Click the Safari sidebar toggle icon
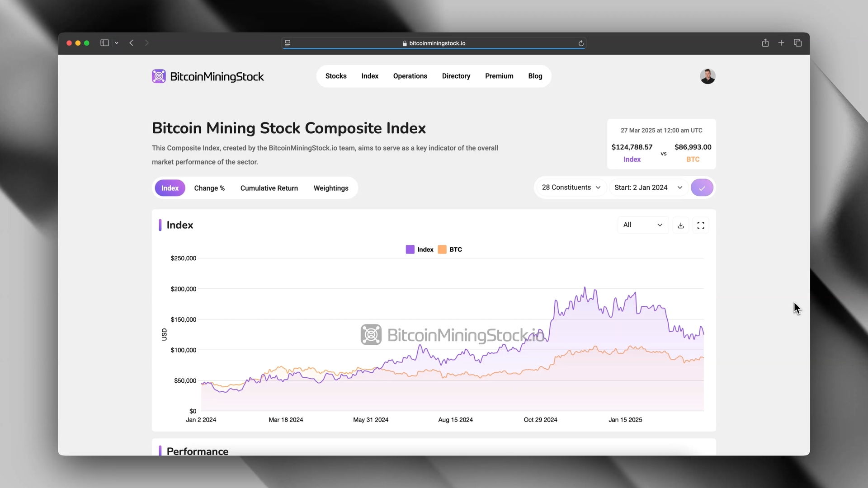The image size is (868, 488). point(104,43)
